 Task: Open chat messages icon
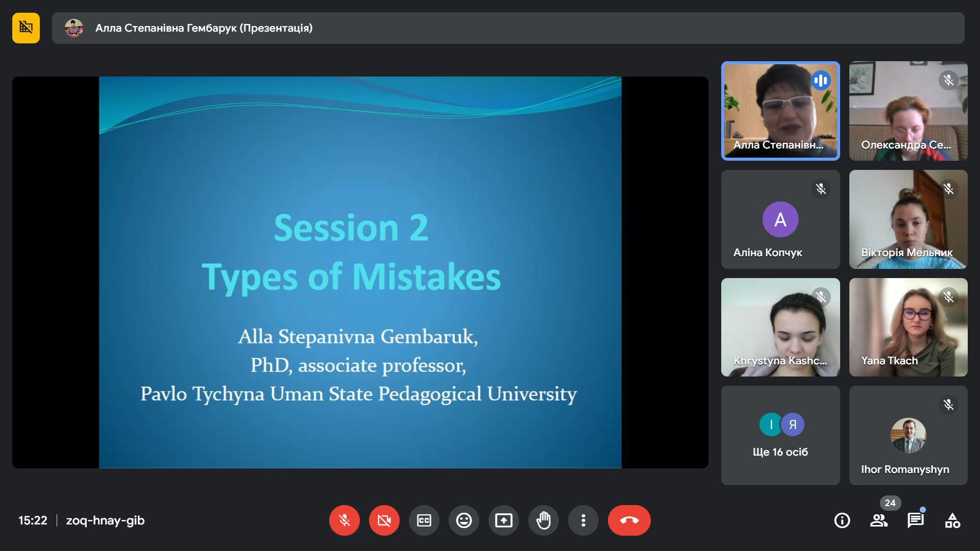[916, 520]
